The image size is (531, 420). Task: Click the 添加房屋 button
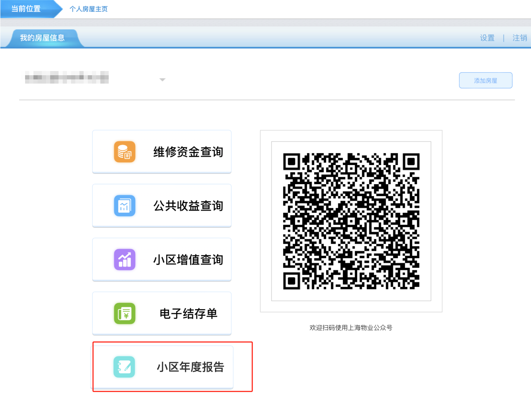pyautogui.click(x=486, y=80)
